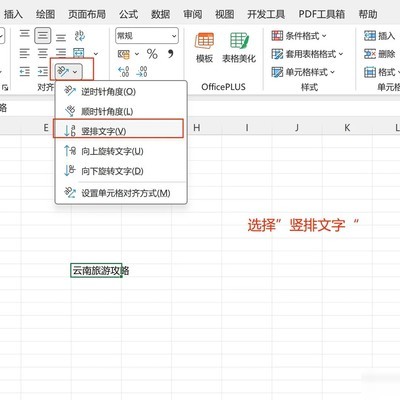This screenshot has width=400, height=400.
Task: Click the 插入 cells button in ribbon
Action: 379,36
